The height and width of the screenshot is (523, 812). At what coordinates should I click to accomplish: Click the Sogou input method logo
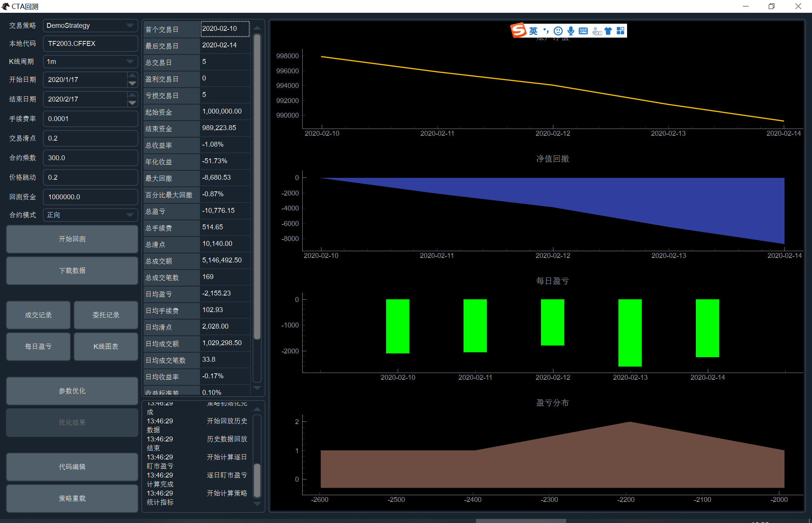(x=519, y=30)
